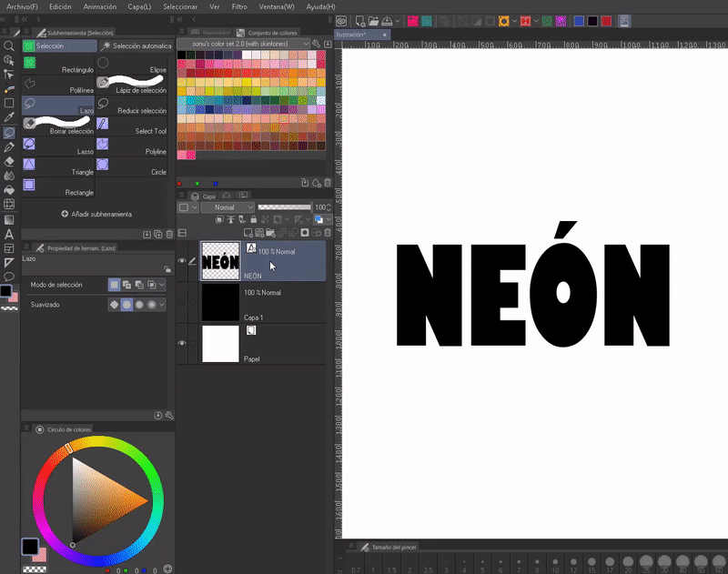Click Añadir subherramienta button
Image resolution: width=728 pixels, height=574 pixels.
click(96, 214)
